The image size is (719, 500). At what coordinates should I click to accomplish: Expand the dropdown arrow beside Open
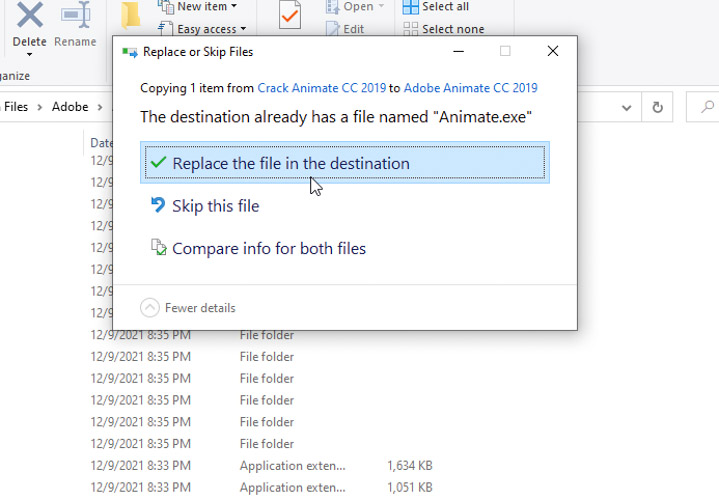point(381,6)
